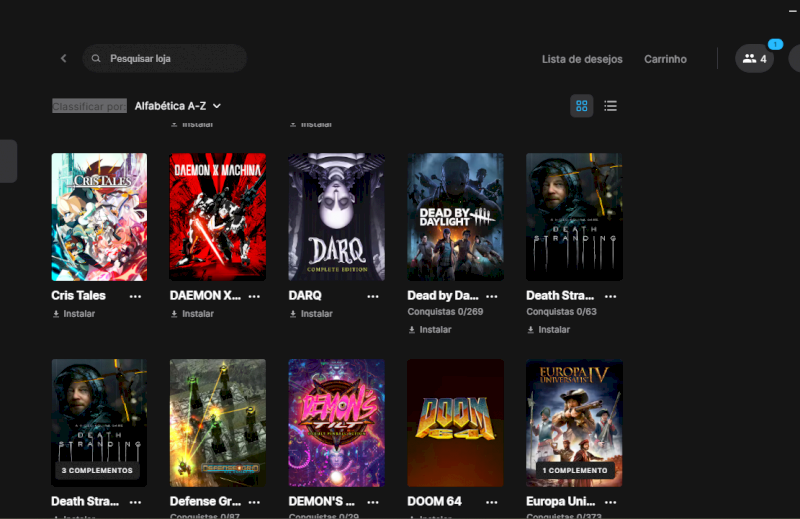Open the DEMON'S TILT cover thumbnail
The width and height of the screenshot is (800, 519).
(337, 423)
